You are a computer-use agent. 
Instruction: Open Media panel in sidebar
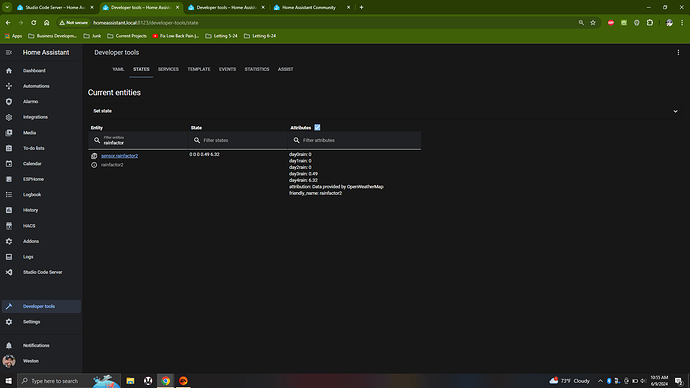point(41,133)
